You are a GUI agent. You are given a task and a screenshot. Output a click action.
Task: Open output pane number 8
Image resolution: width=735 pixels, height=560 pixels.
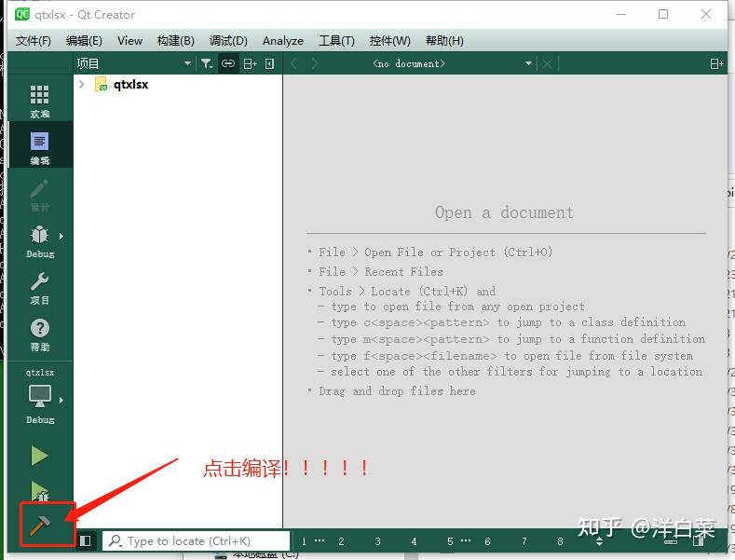coord(560,541)
